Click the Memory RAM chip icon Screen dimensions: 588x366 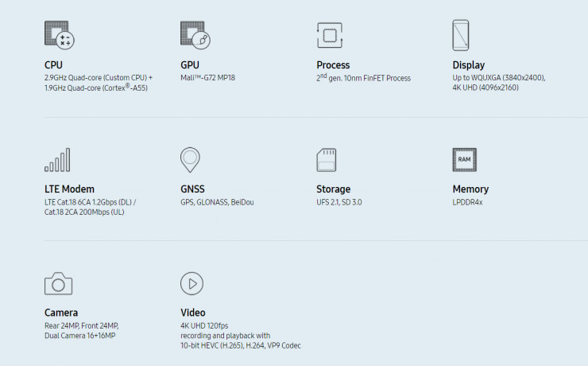click(x=464, y=160)
